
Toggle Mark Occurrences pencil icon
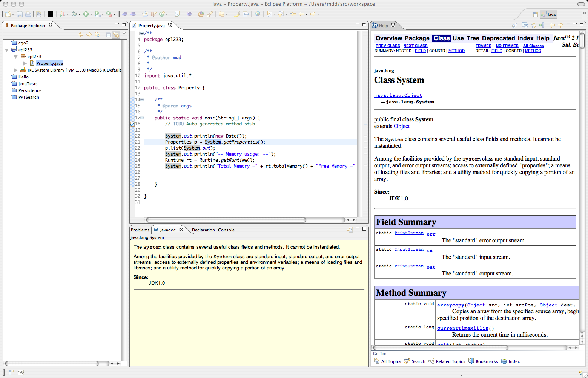coord(238,14)
